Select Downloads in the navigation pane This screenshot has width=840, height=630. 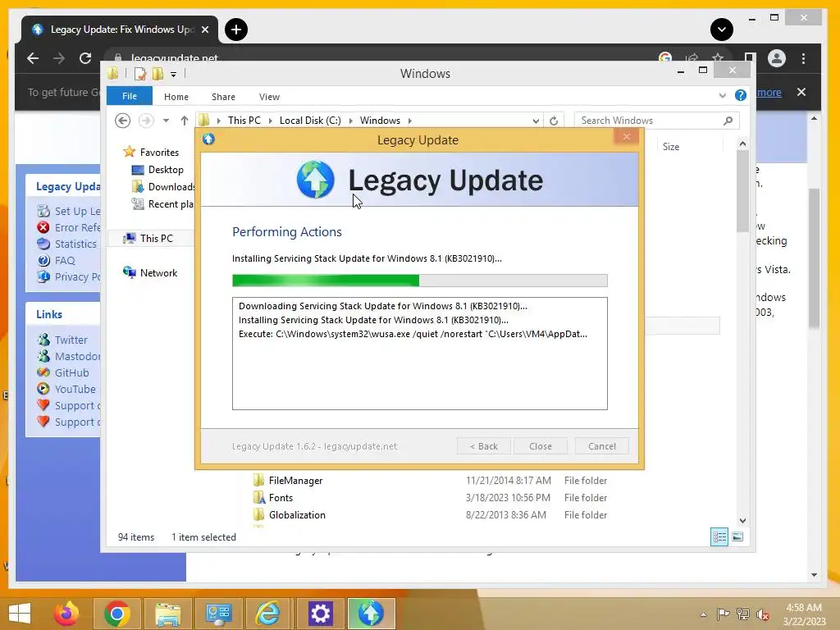click(163, 187)
